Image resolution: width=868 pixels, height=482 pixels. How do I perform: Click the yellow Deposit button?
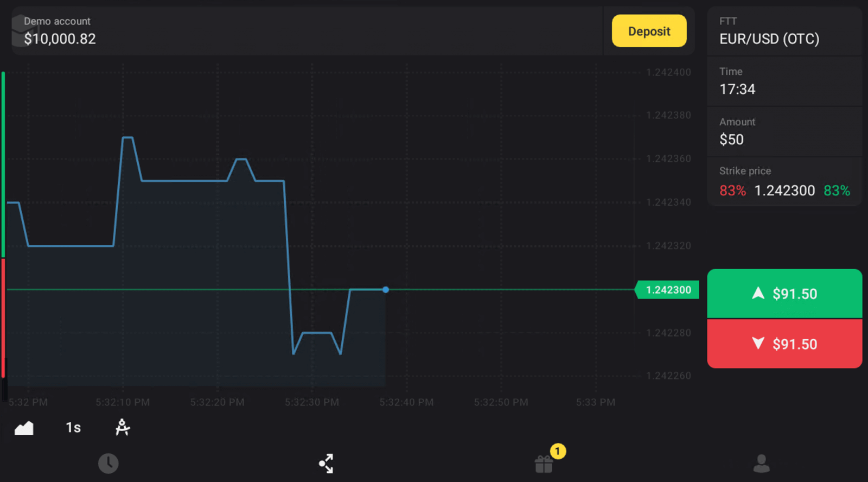pyautogui.click(x=649, y=31)
